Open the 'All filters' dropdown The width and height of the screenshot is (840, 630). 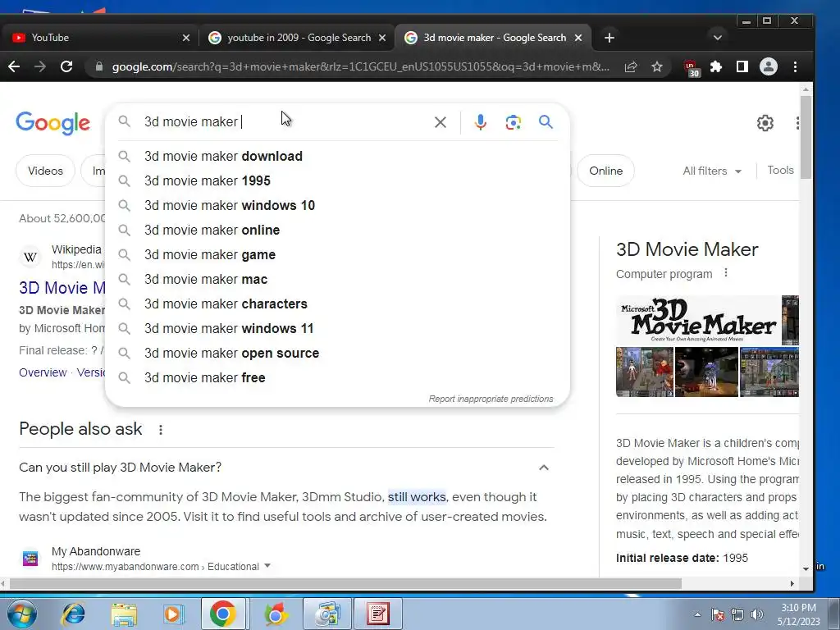[712, 171]
